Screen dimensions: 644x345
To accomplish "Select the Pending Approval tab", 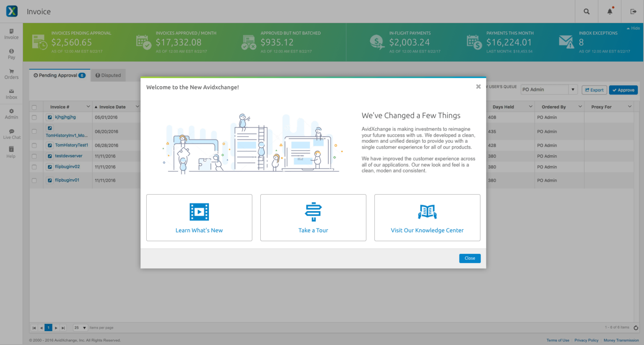I will [59, 75].
